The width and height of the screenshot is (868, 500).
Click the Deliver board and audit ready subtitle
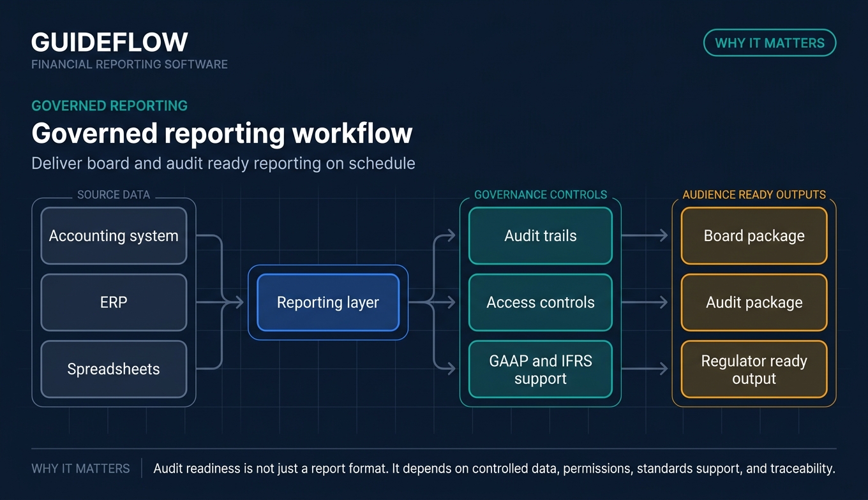tap(223, 163)
